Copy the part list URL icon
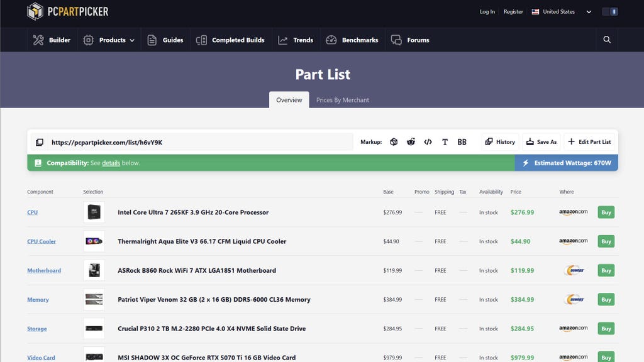 pos(40,142)
